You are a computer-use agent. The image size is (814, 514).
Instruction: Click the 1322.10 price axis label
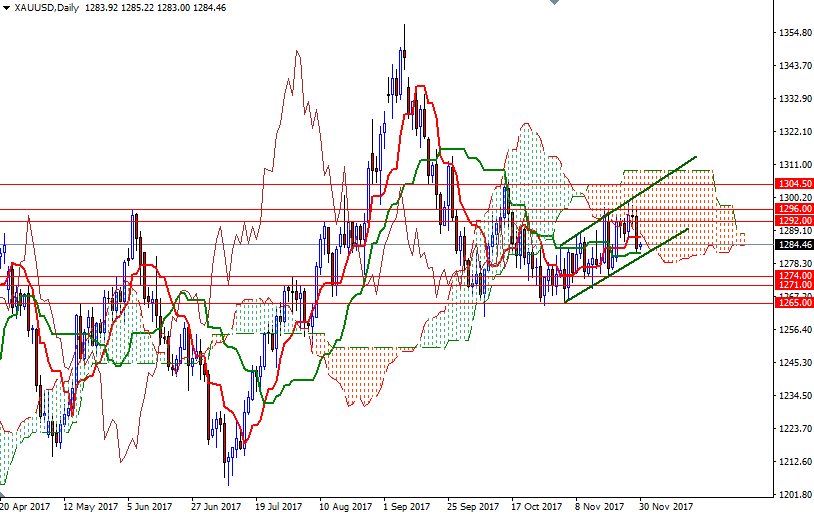tap(793, 132)
